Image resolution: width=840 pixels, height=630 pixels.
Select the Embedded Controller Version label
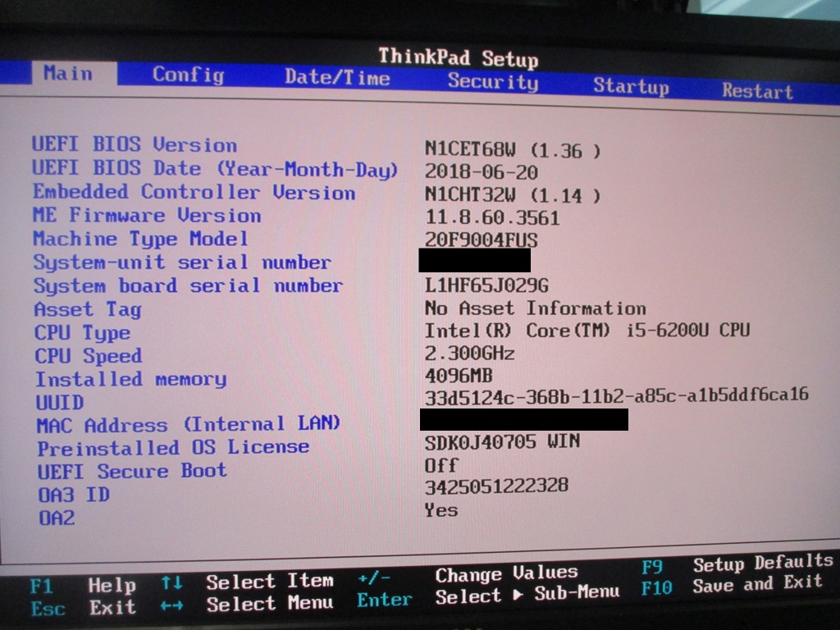point(194,192)
